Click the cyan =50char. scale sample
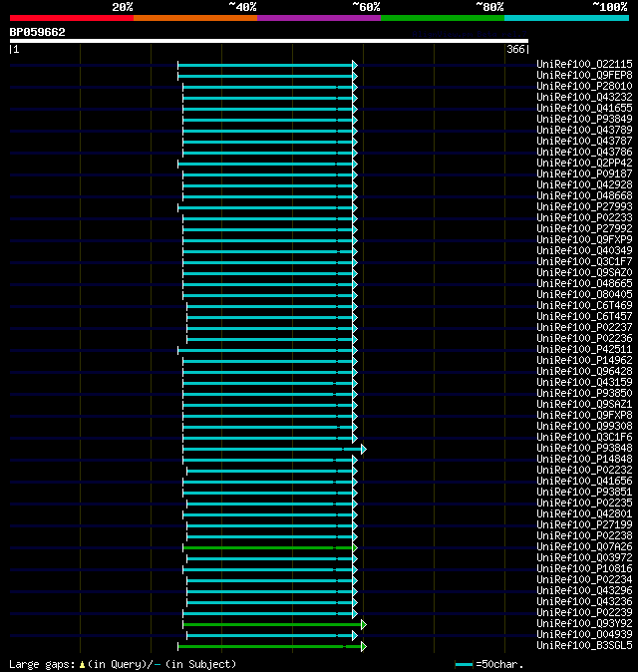 click(464, 665)
